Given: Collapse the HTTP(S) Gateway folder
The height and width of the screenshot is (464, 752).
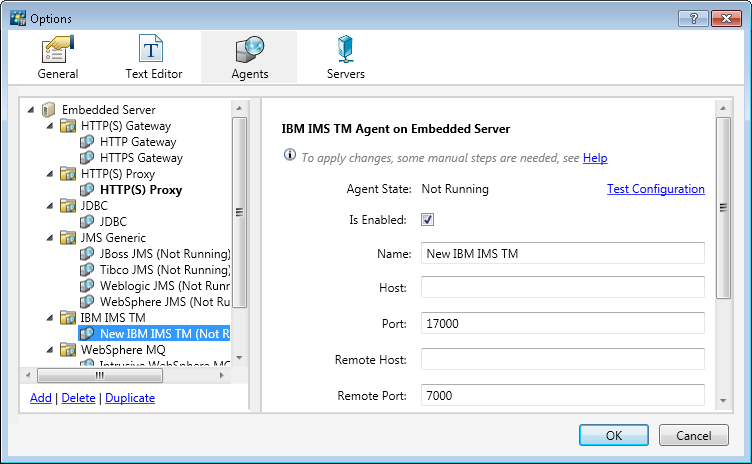Looking at the screenshot, I should [50, 126].
